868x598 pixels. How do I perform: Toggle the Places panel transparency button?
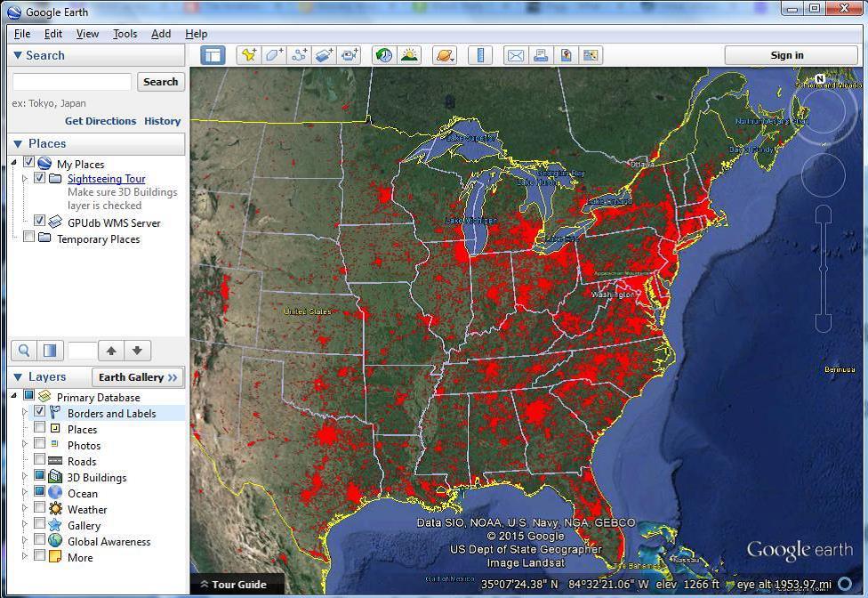pyautogui.click(x=51, y=351)
